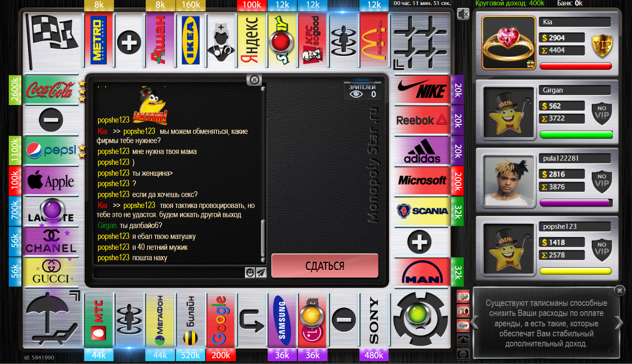Select the Apple property cell
The image size is (632, 364).
pos(51,181)
